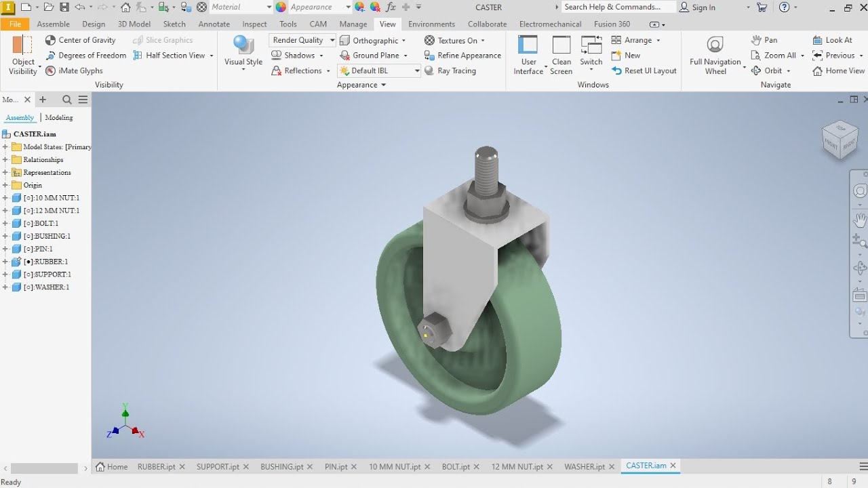
Task: Open the Visual Style sphere icon
Action: coord(243,45)
